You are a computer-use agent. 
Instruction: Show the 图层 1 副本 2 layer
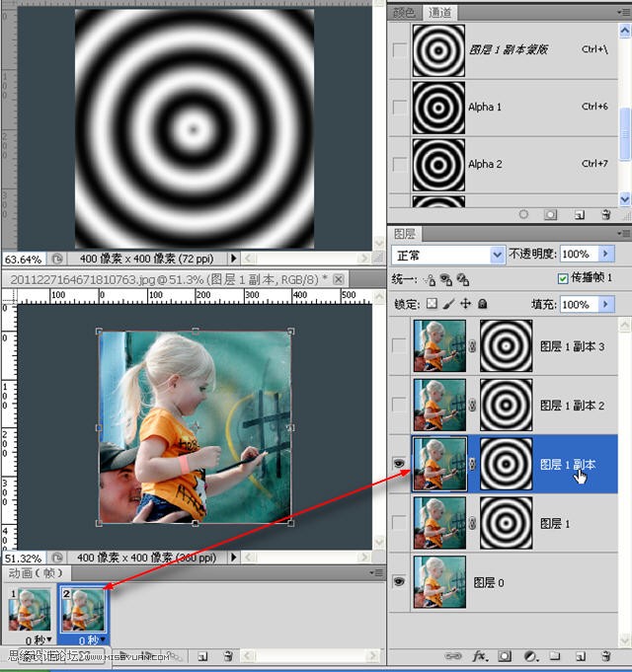tap(399, 405)
